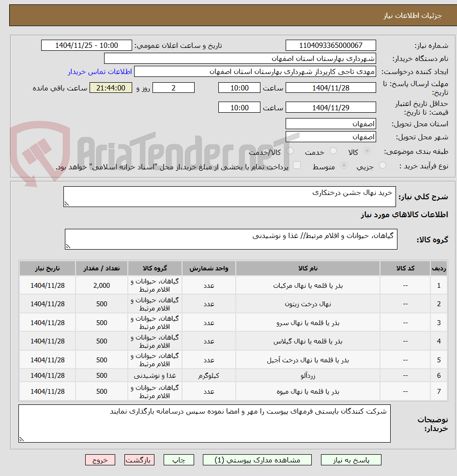Click item بذر یا قلمه یا نهال سرو

click(x=308, y=323)
